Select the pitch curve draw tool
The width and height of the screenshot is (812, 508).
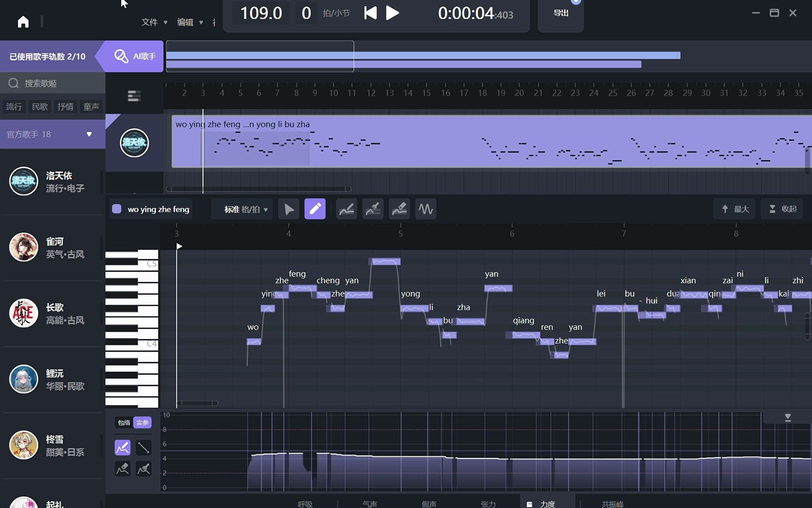coord(346,209)
